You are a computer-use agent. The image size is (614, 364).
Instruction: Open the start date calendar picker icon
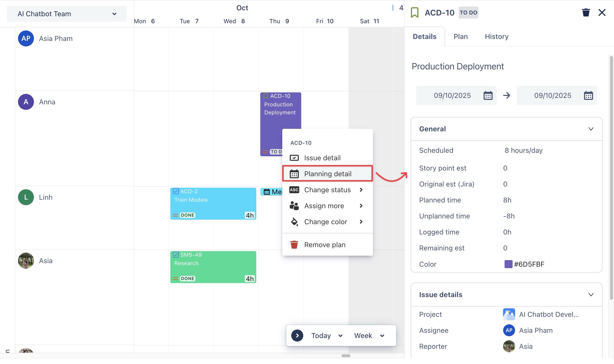point(488,95)
